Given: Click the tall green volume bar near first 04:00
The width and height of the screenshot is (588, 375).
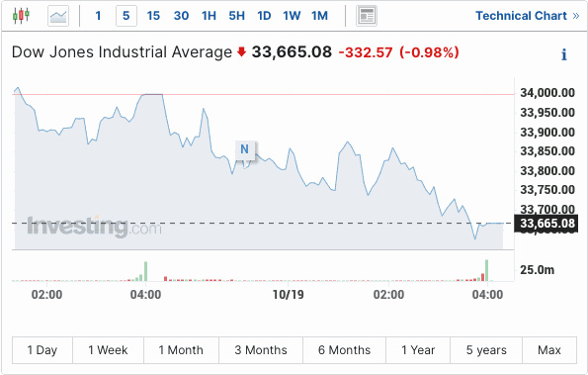Looking at the screenshot, I should pyautogui.click(x=146, y=271).
